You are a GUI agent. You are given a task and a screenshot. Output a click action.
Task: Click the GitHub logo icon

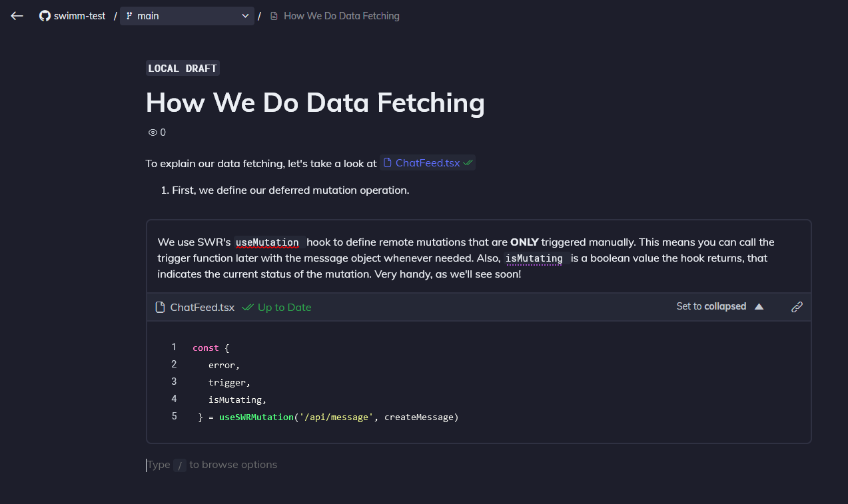(45, 16)
